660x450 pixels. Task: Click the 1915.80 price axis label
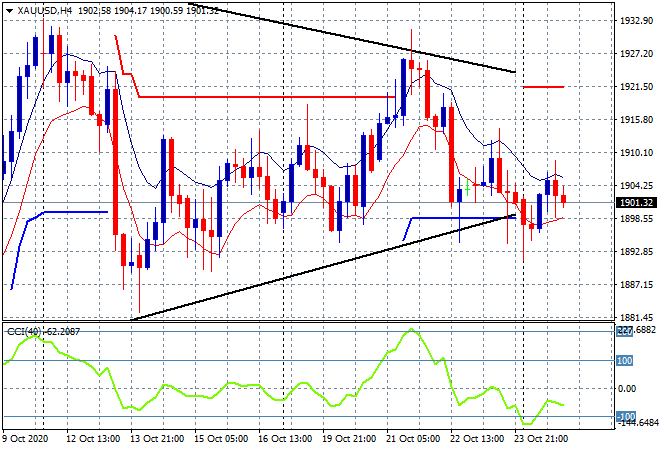(636, 120)
